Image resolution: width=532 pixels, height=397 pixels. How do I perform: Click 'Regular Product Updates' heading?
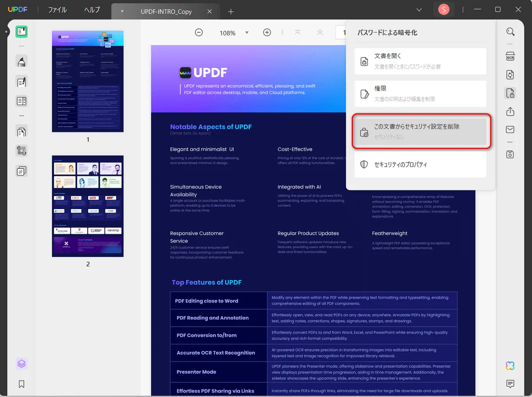308,234
